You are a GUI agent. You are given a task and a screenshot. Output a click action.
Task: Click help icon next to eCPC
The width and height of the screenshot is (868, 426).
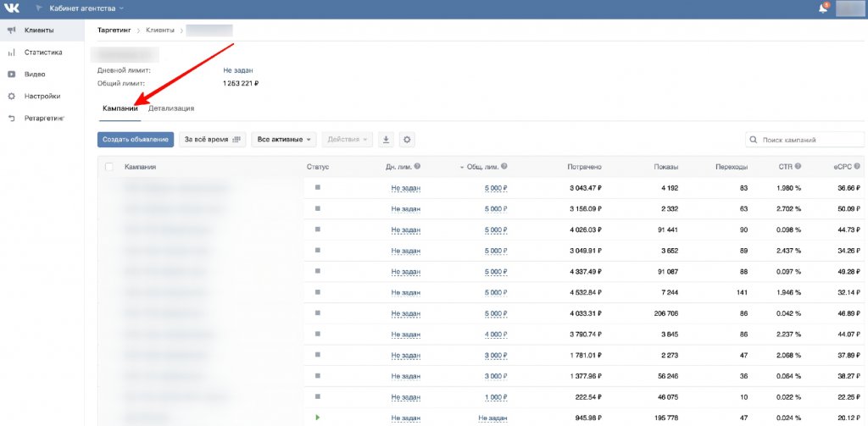click(859, 167)
